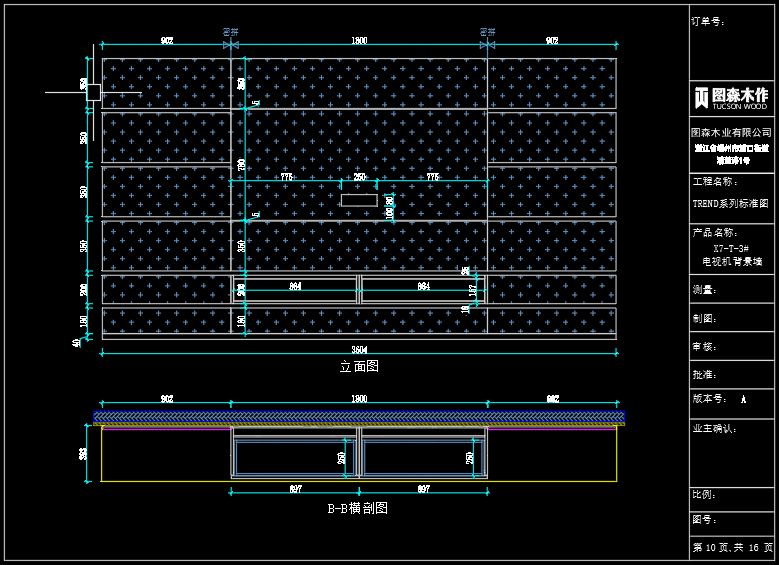Select the B-B横剖图 section title
779x565 pixels.
tap(357, 508)
